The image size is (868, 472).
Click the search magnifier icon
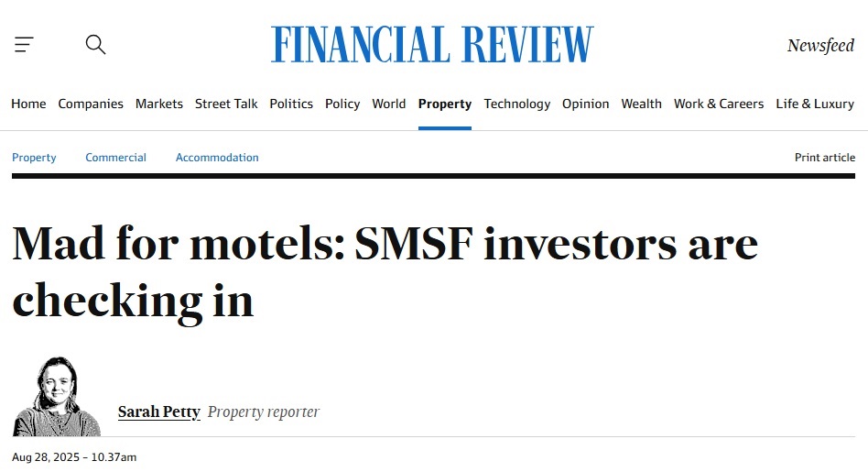pyautogui.click(x=95, y=44)
